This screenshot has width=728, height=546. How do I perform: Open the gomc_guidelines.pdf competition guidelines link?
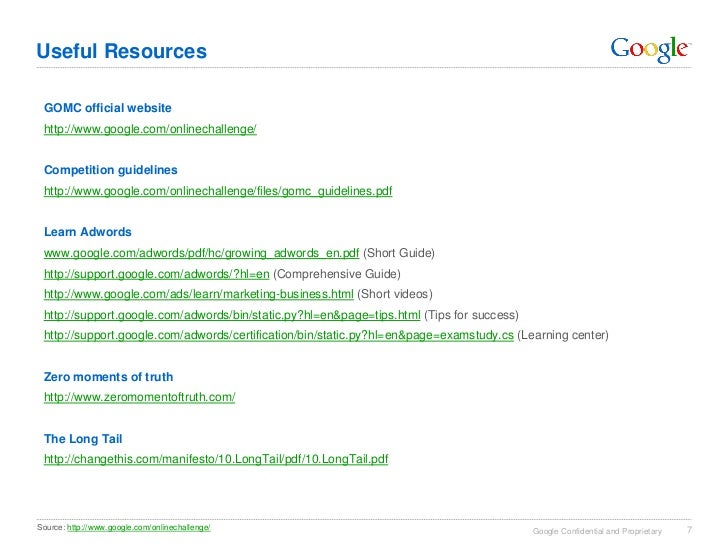coord(218,191)
